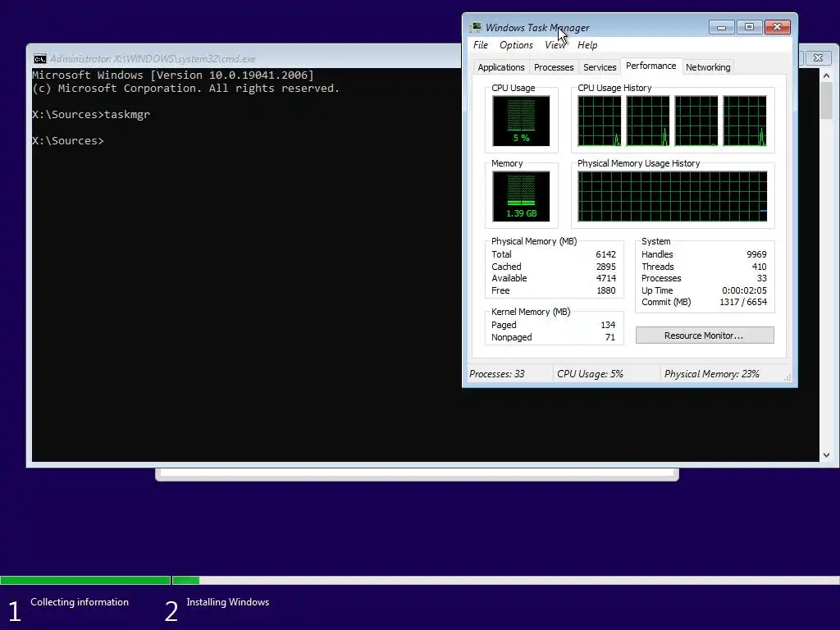
Task: Click the cmd scrollbar up arrow
Action: tap(826, 75)
